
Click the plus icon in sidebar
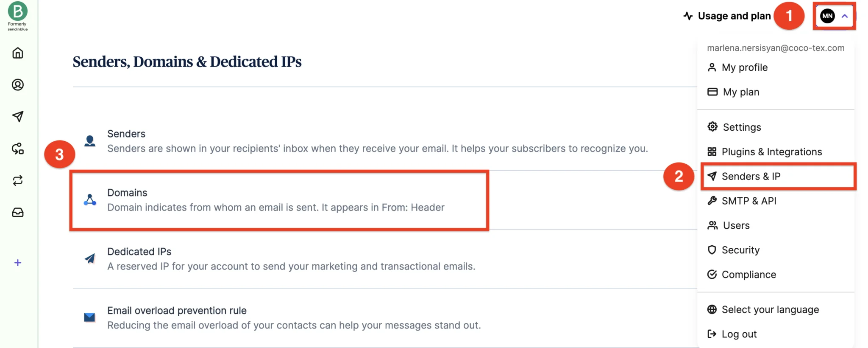coord(18,263)
